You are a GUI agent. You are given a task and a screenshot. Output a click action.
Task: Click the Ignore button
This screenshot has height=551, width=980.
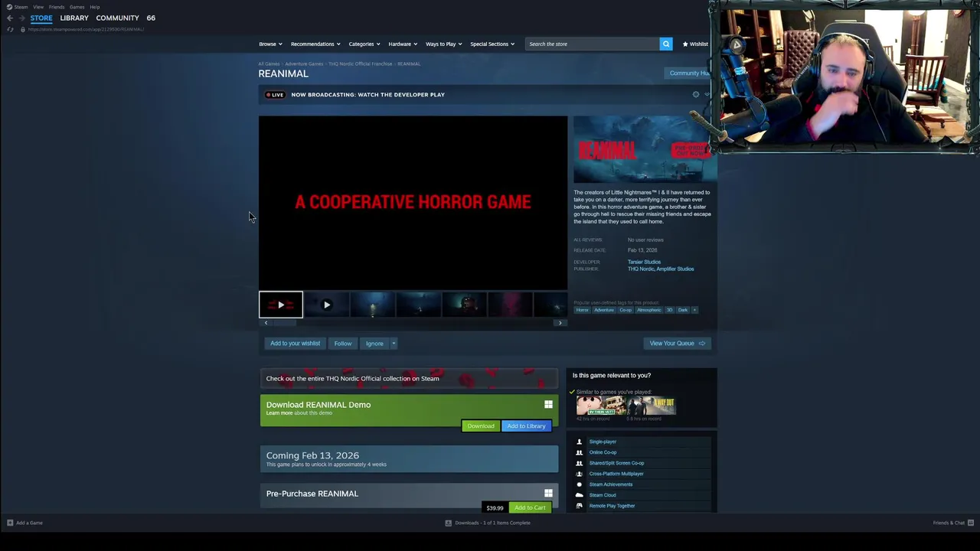(374, 344)
